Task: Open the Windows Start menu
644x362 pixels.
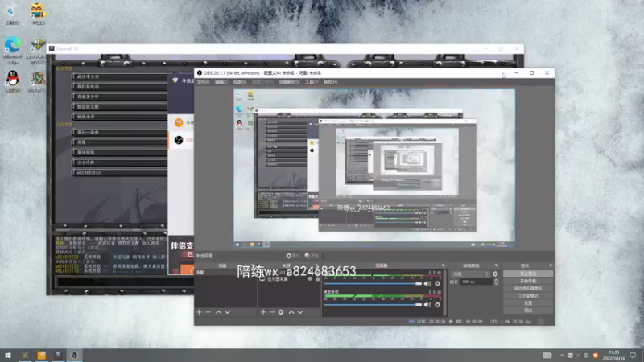Action: (x=8, y=355)
